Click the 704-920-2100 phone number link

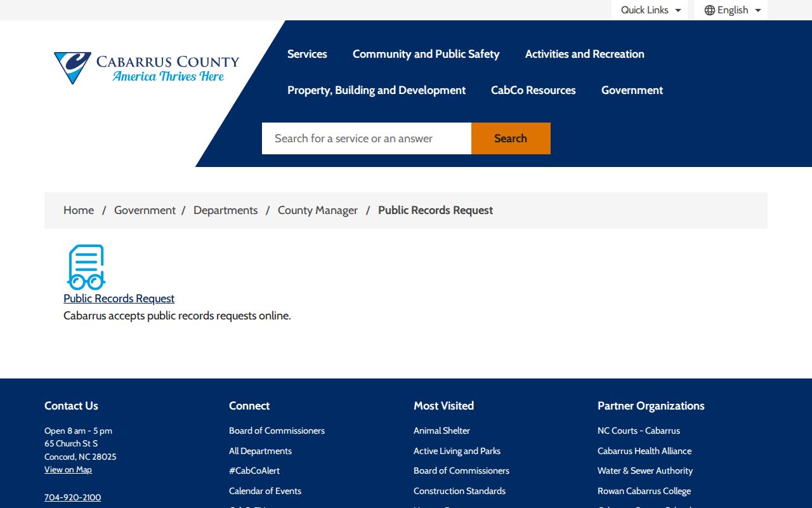tap(72, 497)
